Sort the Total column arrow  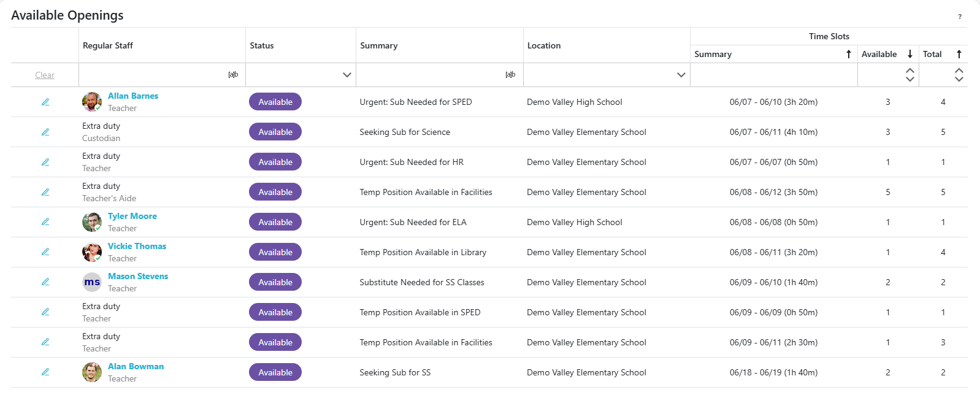pyautogui.click(x=959, y=54)
